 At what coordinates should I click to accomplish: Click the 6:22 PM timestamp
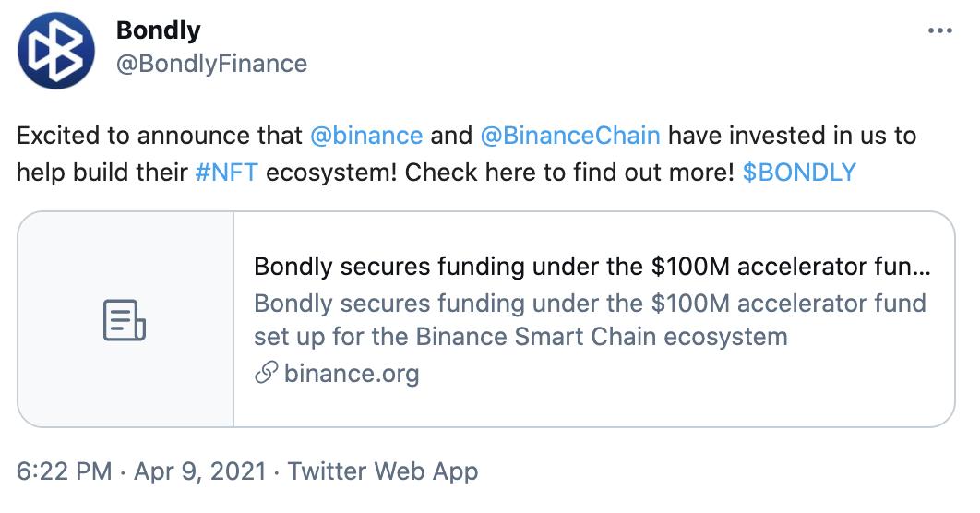click(x=65, y=471)
